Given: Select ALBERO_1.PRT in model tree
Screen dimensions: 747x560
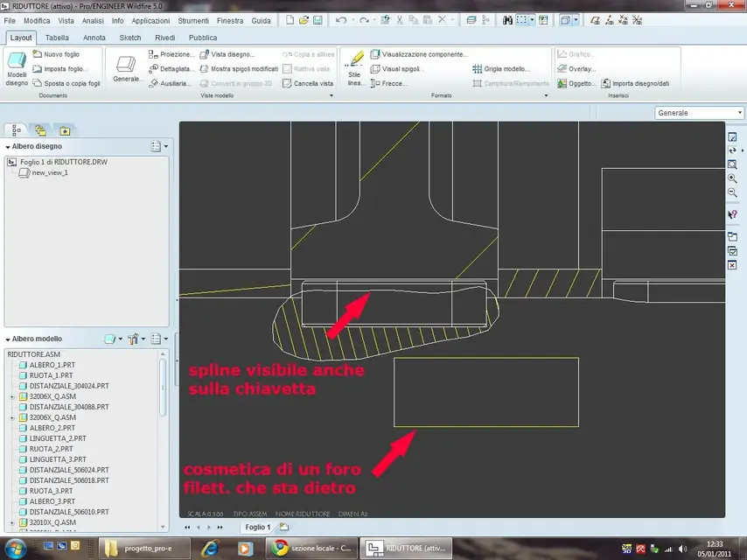Looking at the screenshot, I should [x=46, y=365].
